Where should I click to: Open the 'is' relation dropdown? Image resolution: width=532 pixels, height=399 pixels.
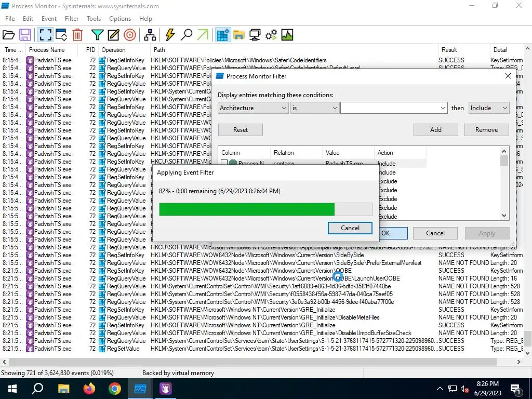tap(314, 108)
